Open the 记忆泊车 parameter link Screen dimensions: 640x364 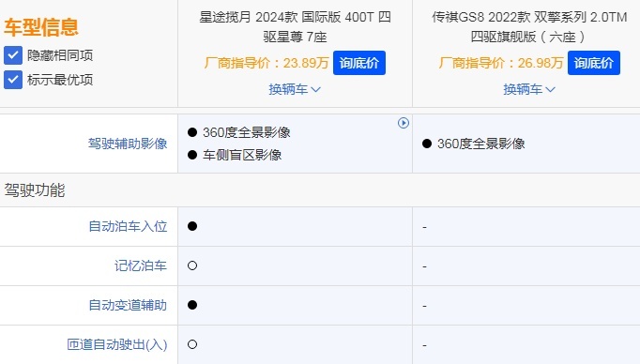coord(141,265)
